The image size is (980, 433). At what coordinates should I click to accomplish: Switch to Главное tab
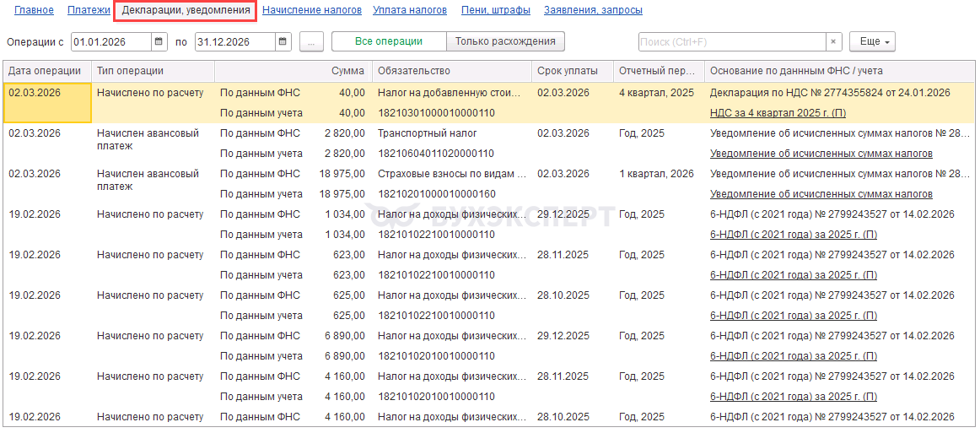(x=34, y=10)
